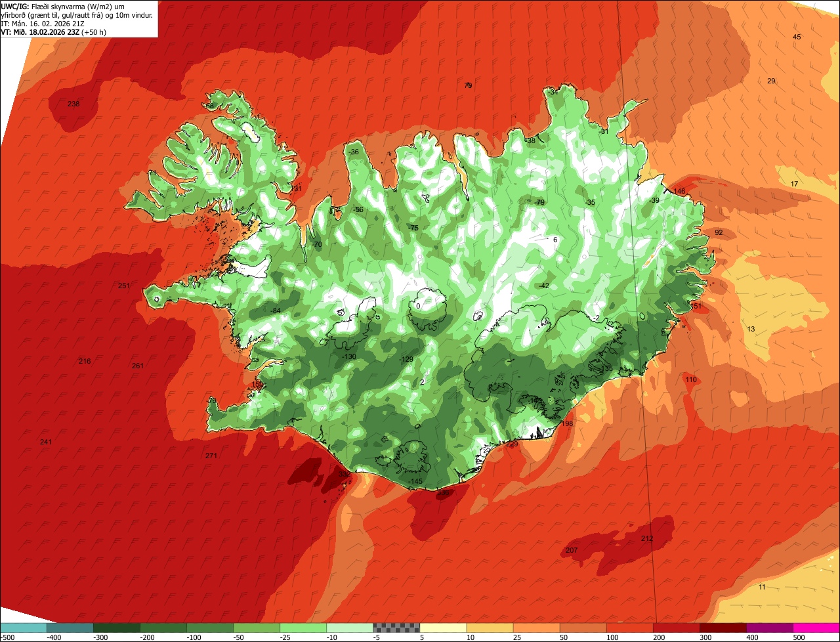The width and height of the screenshot is (840, 642).
Task: Select the legend swatch between -500 and -400
Action: [x=24, y=628]
